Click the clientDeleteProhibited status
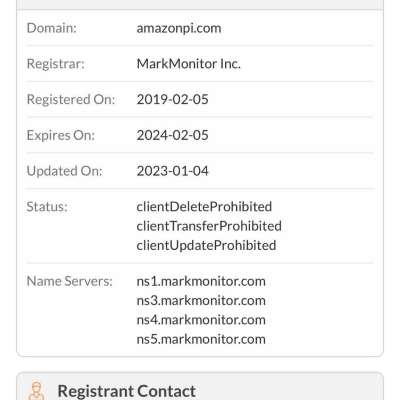Screen dimensions: 400x400 [204, 207]
